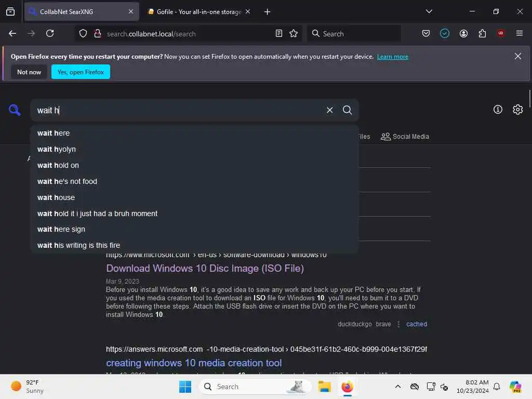Open the Pocket save icon
This screenshot has height=399, width=532.
click(426, 33)
